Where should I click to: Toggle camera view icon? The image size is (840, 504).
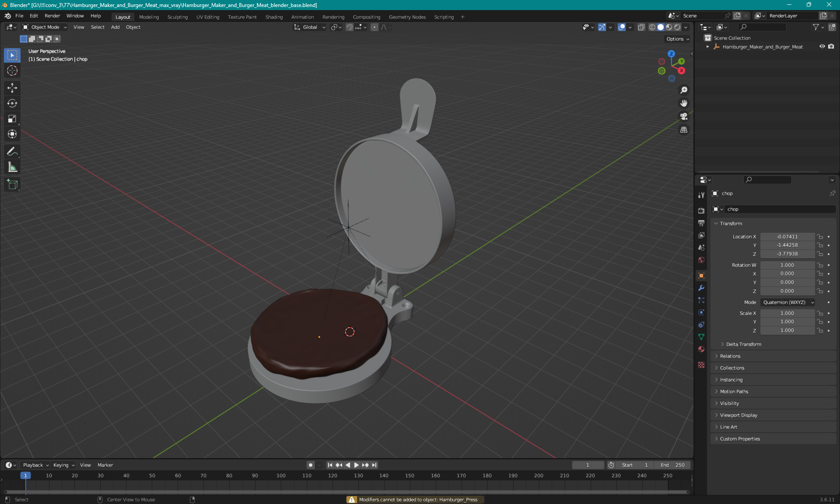click(x=684, y=116)
